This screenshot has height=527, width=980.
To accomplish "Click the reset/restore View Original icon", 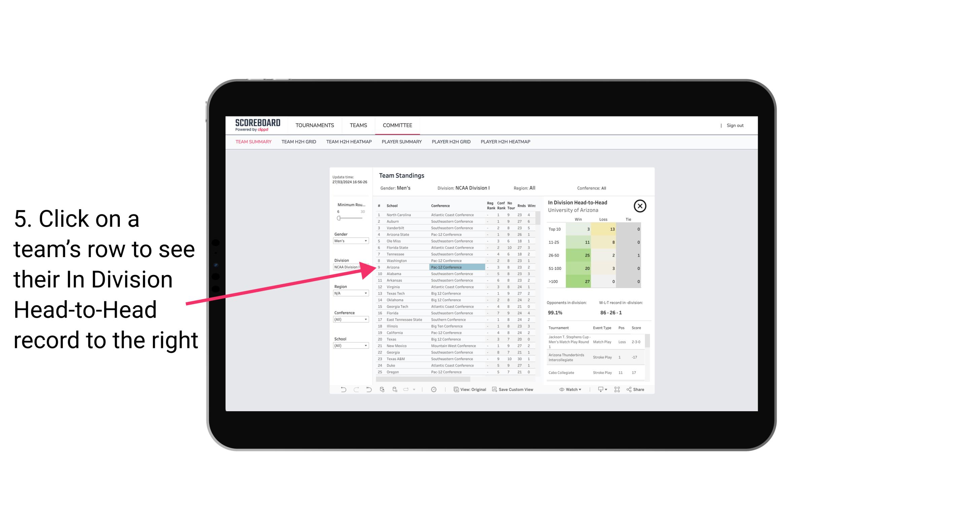I will (455, 389).
